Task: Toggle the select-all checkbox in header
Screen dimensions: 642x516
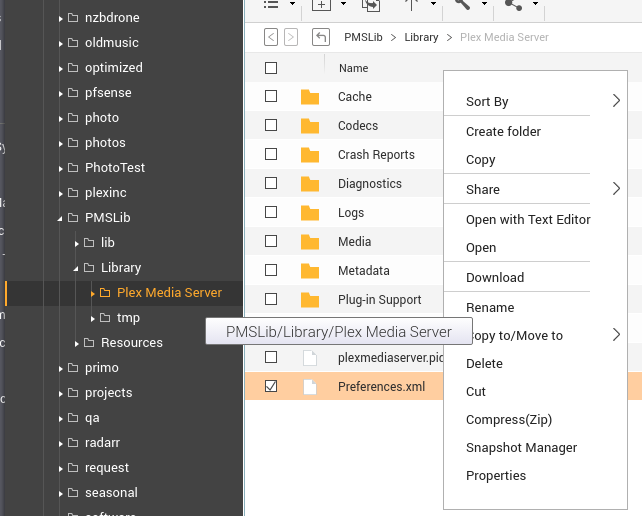Action: [x=271, y=68]
